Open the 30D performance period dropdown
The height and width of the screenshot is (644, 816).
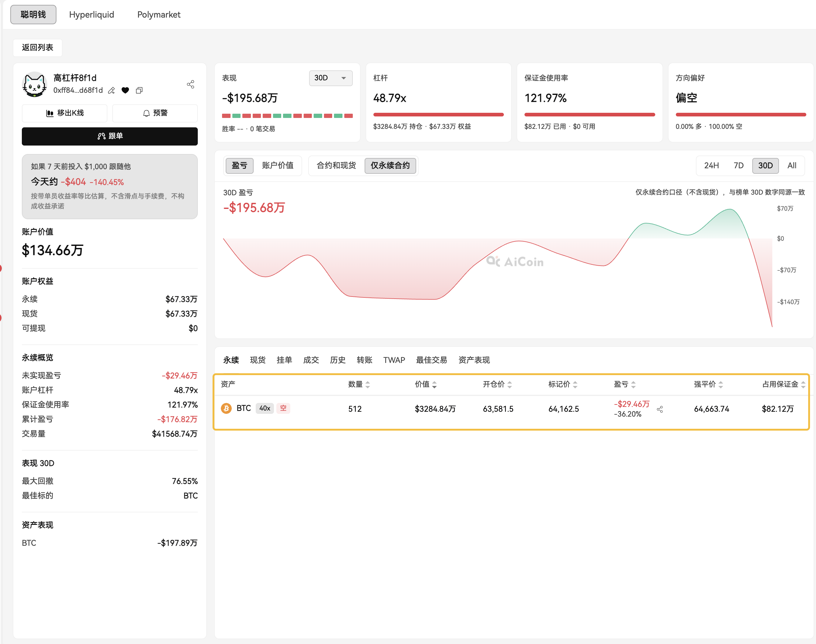pyautogui.click(x=330, y=78)
